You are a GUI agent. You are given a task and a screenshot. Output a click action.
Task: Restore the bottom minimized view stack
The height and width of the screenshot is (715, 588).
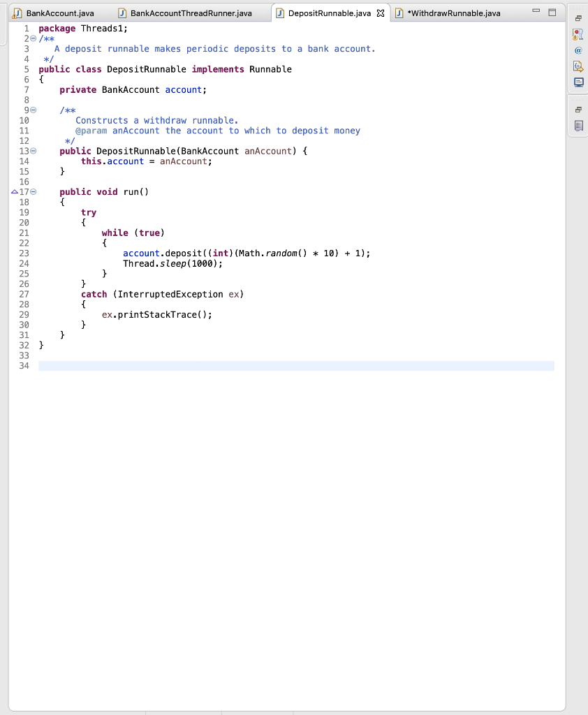coord(579,110)
